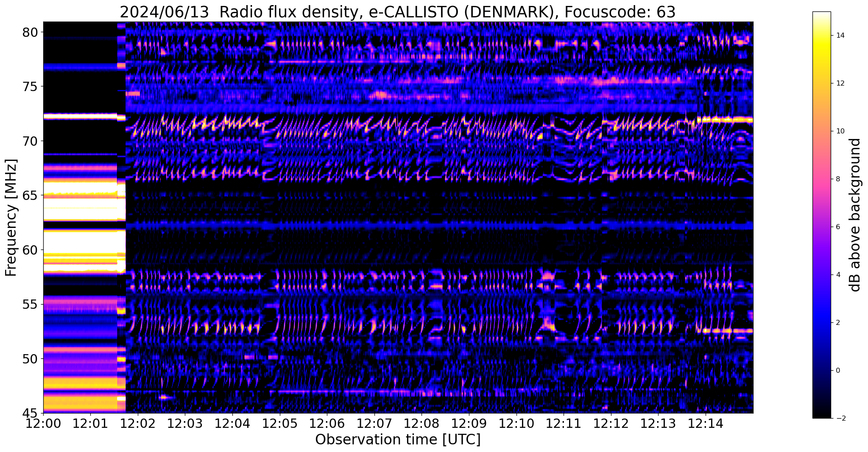Viewport: 868px width, 452px height.
Task: Click the 65 MHz frequency tick label
Action: 31,196
